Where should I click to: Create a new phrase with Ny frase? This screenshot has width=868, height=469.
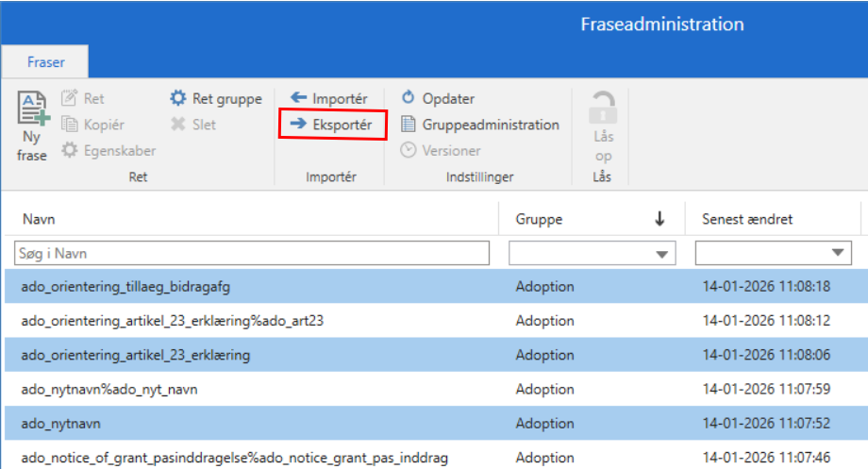[32, 126]
